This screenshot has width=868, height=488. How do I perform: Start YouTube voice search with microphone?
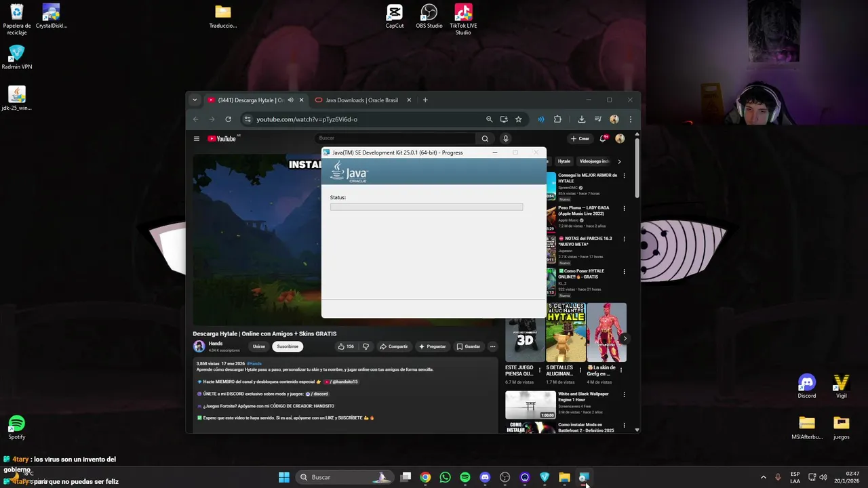(x=505, y=138)
